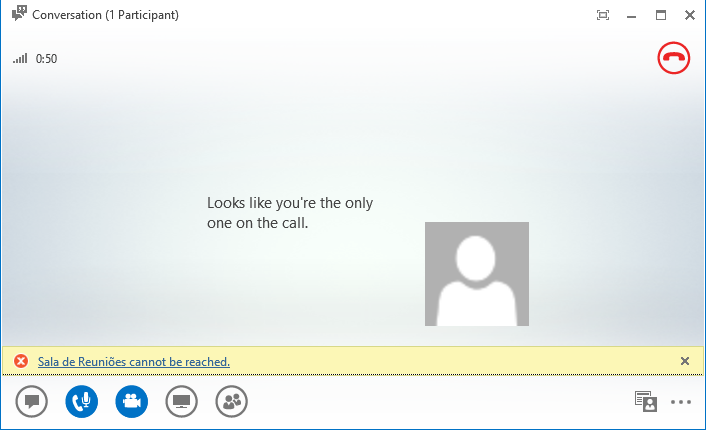Image resolution: width=706 pixels, height=430 pixels.
Task: Open the layout picker icon
Action: (646, 401)
